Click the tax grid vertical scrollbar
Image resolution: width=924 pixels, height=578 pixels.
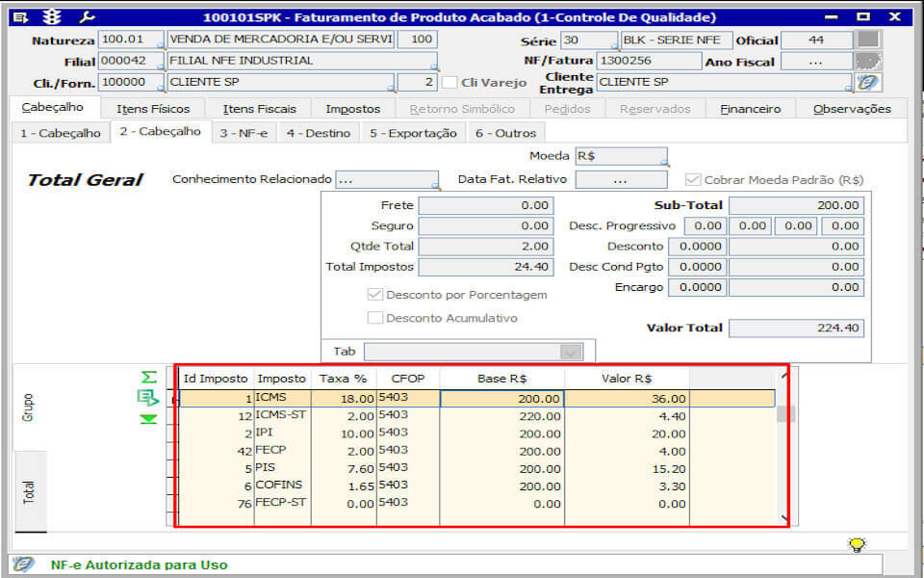point(783,446)
